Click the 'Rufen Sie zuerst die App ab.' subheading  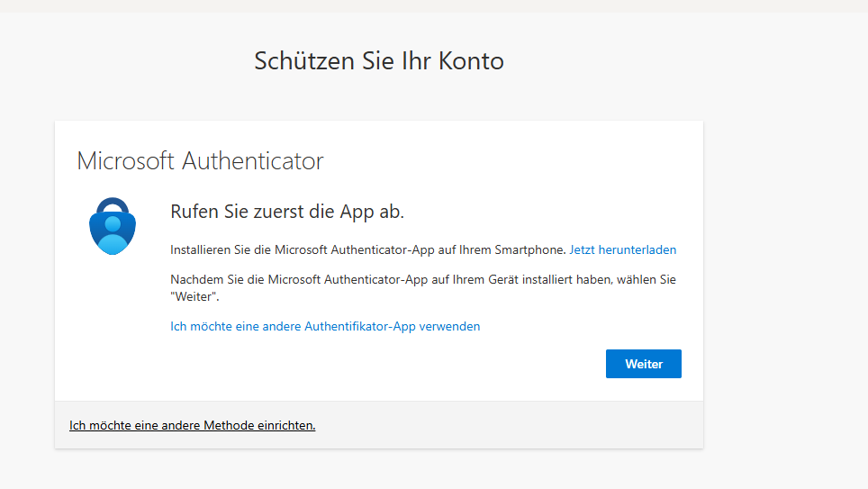pyautogui.click(x=287, y=212)
